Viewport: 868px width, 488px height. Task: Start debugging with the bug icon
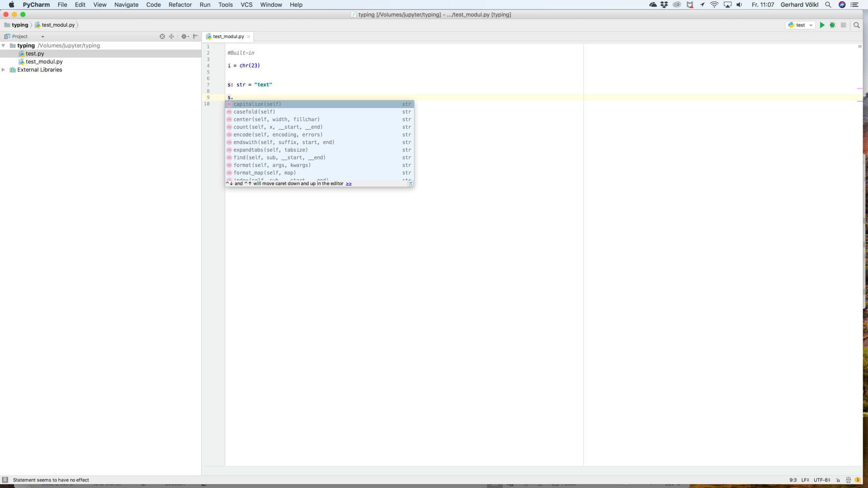832,25
